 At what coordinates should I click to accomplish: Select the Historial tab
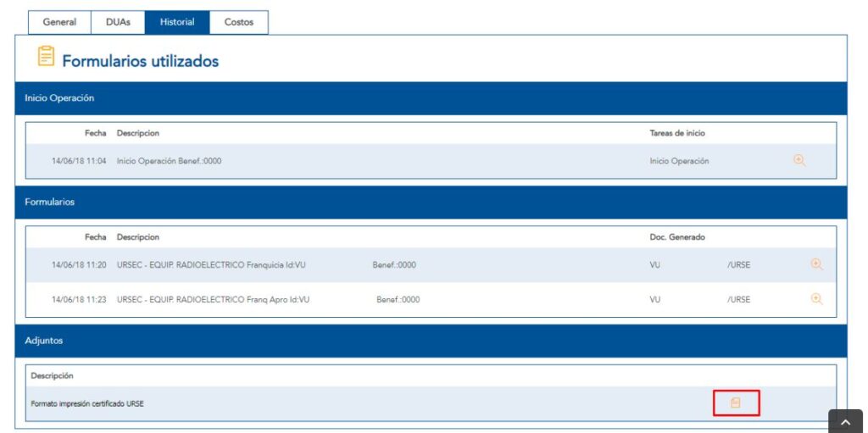pyautogui.click(x=176, y=22)
